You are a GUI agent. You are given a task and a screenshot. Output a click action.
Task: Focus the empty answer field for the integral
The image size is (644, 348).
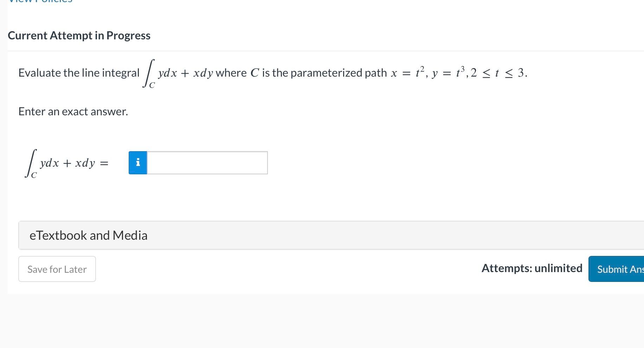pos(207,163)
